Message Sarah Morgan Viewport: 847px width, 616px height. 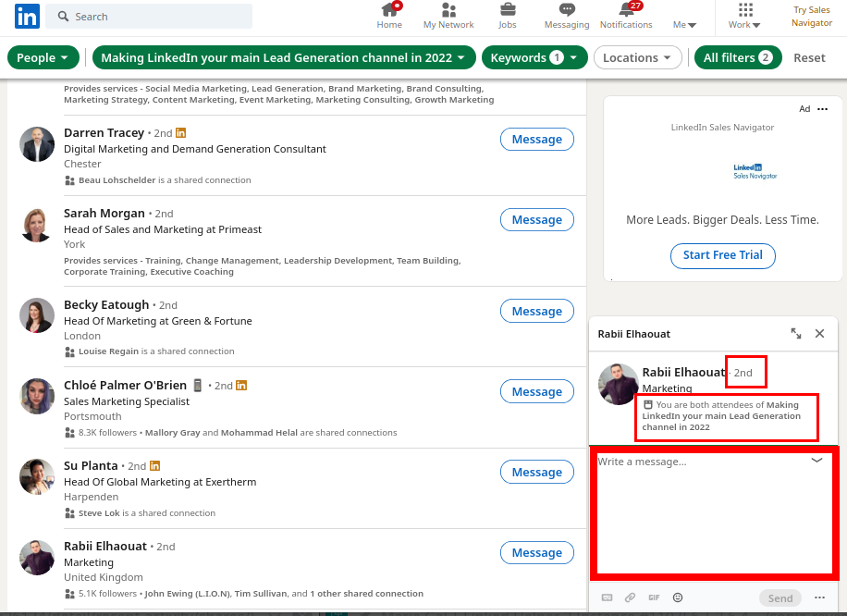point(537,220)
